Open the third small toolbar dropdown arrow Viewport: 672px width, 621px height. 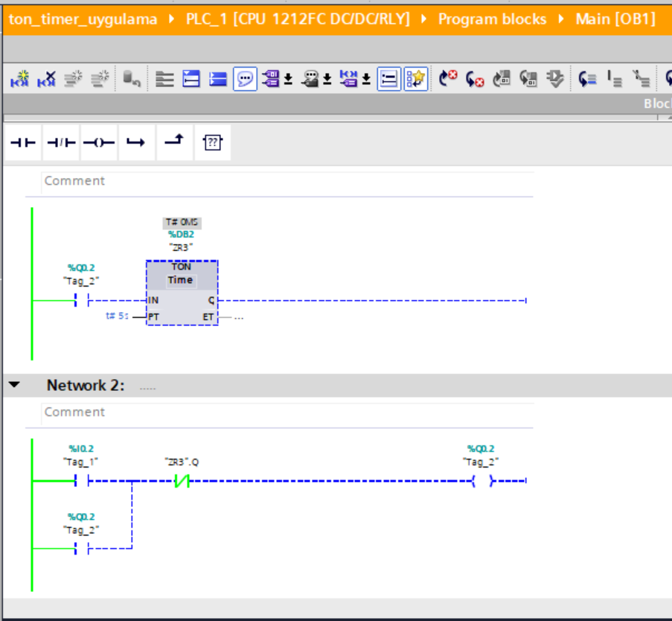click(366, 80)
